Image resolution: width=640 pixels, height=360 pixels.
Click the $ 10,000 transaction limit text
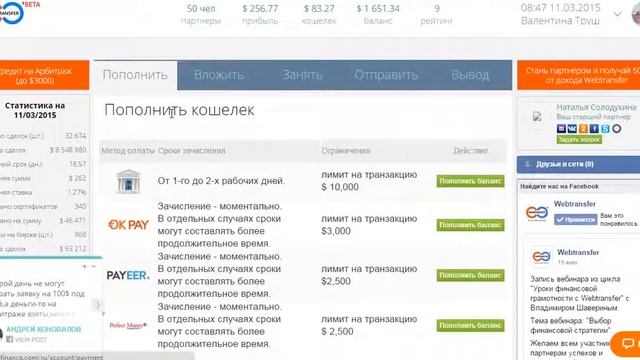[340, 187]
